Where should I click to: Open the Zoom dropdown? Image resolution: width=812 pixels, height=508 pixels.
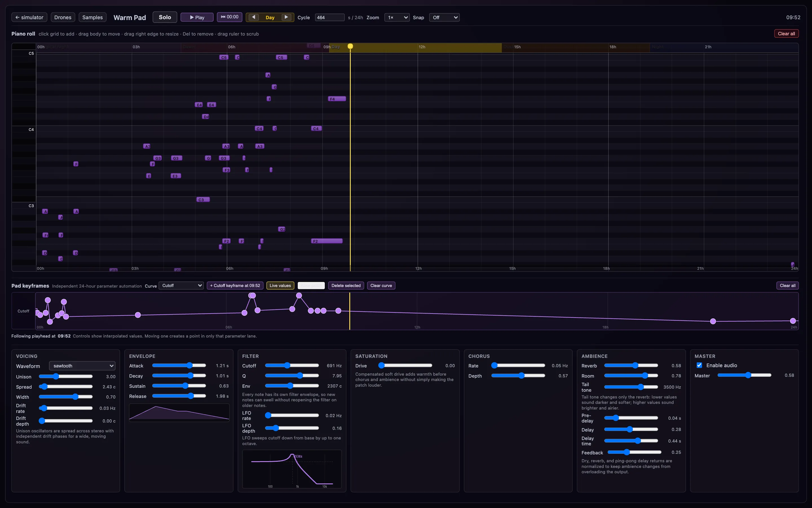point(397,17)
